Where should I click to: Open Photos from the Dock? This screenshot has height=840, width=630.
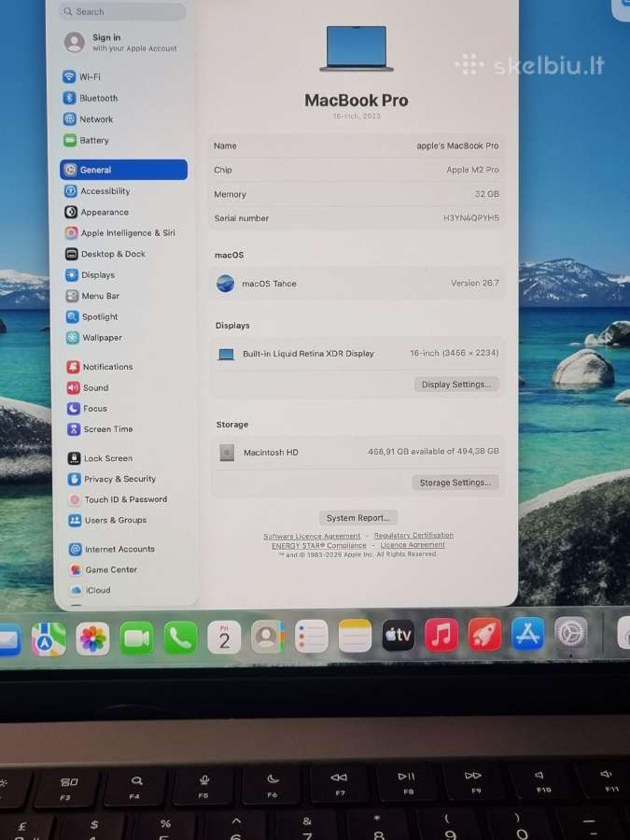coord(92,638)
